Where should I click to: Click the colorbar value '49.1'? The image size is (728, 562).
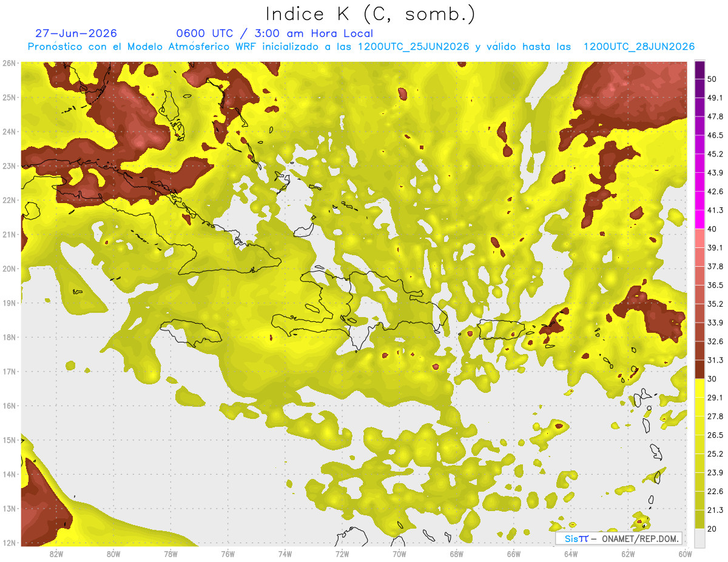pyautogui.click(x=715, y=98)
